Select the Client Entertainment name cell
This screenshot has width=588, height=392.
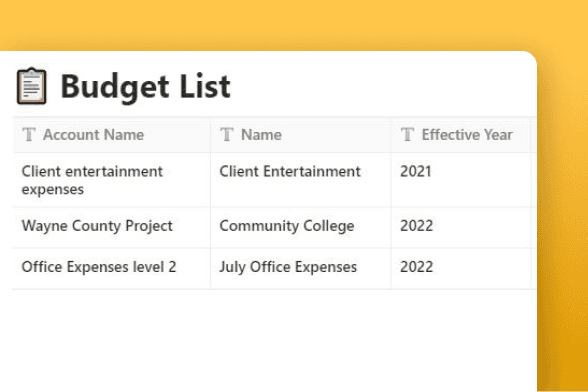[301, 180]
